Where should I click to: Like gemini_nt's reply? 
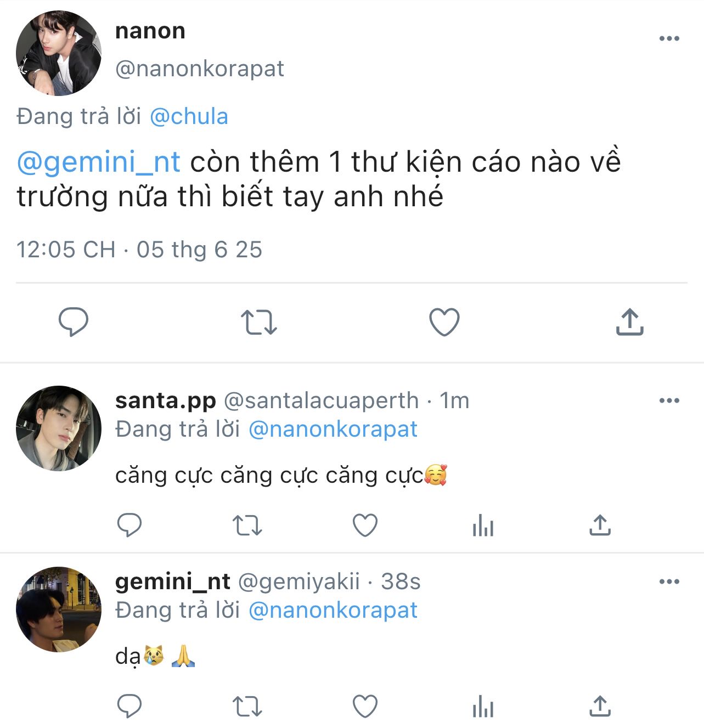pos(365,707)
